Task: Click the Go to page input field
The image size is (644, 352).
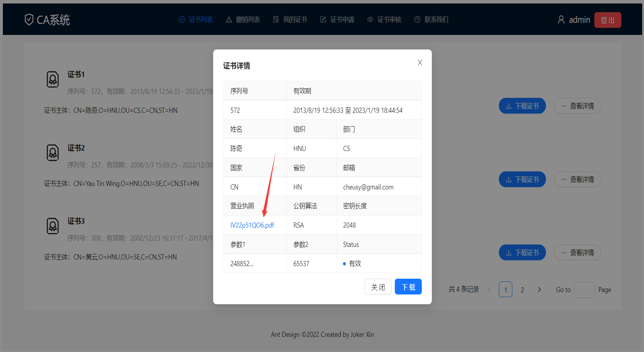Action: coord(584,290)
